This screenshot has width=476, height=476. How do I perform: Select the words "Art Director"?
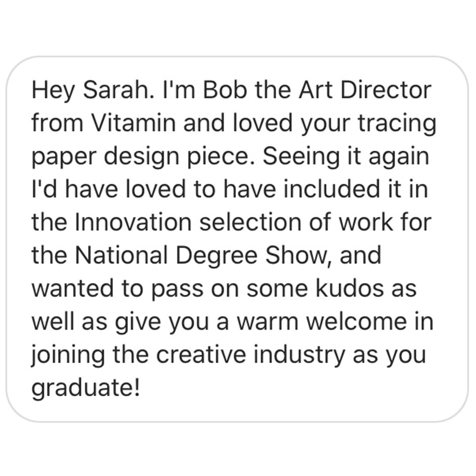click(365, 90)
